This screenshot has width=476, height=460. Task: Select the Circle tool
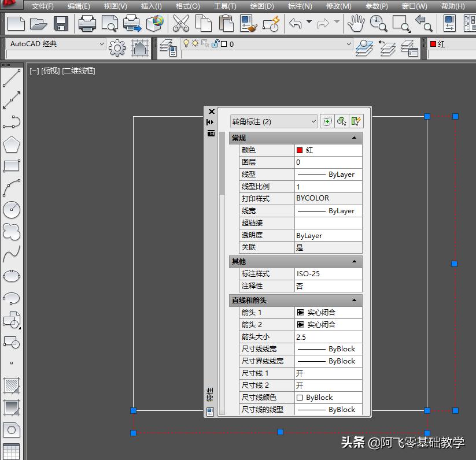(12, 210)
